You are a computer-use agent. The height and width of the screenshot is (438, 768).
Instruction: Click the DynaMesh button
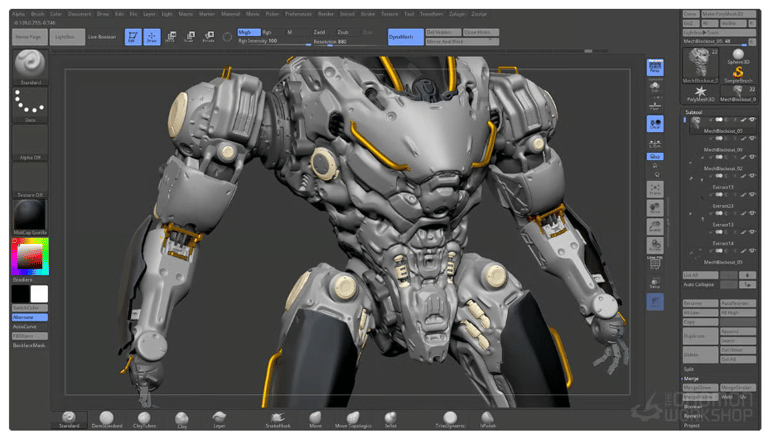pyautogui.click(x=404, y=36)
